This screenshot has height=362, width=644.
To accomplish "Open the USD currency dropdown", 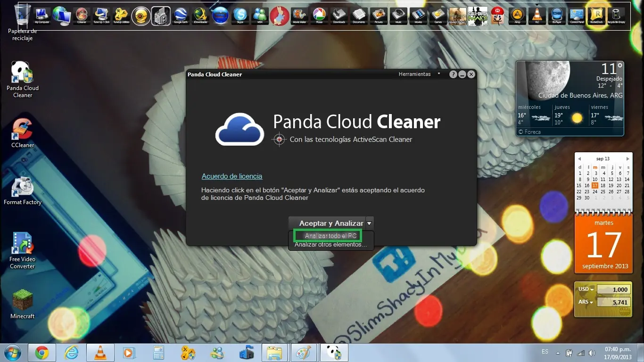I will pos(586,289).
